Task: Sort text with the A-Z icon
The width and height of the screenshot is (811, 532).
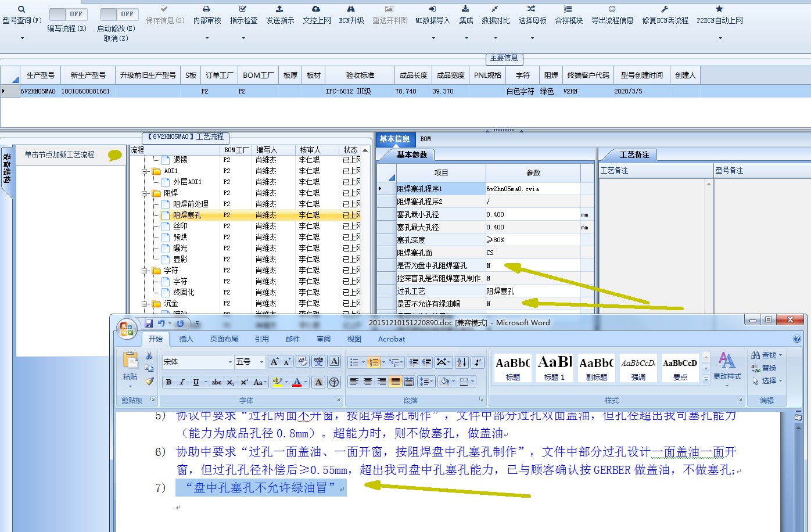Action: point(461,362)
